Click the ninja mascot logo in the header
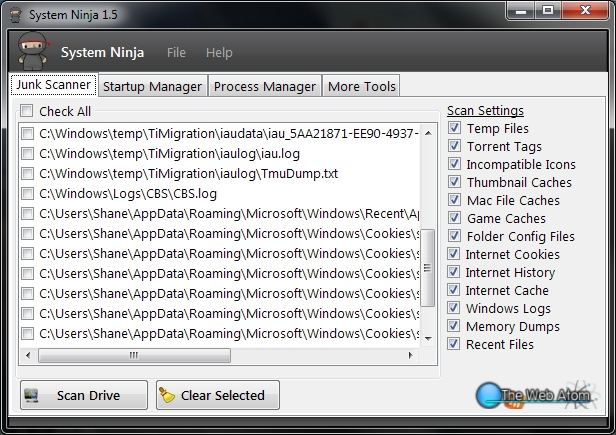Screen dimensions: 616x435 pos(33,51)
